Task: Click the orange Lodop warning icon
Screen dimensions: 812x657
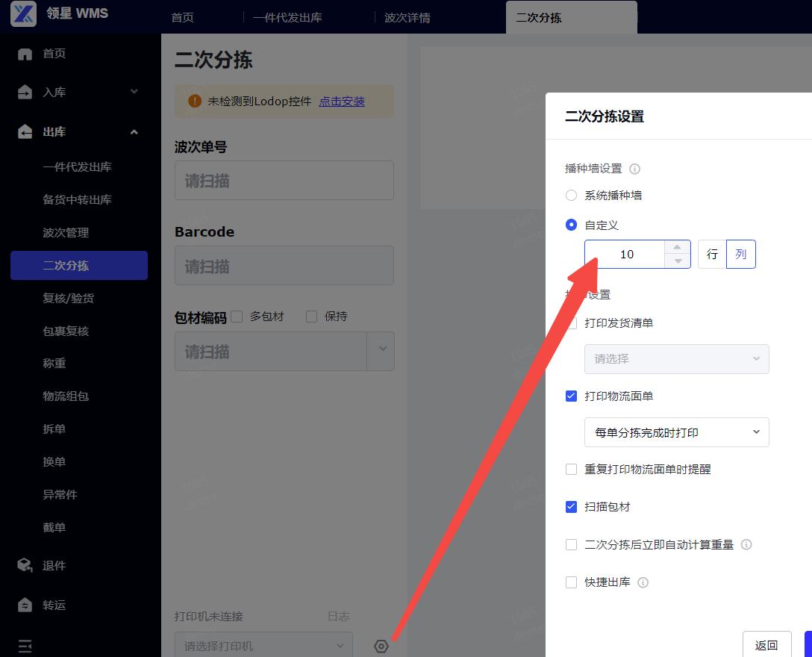Action: point(195,101)
